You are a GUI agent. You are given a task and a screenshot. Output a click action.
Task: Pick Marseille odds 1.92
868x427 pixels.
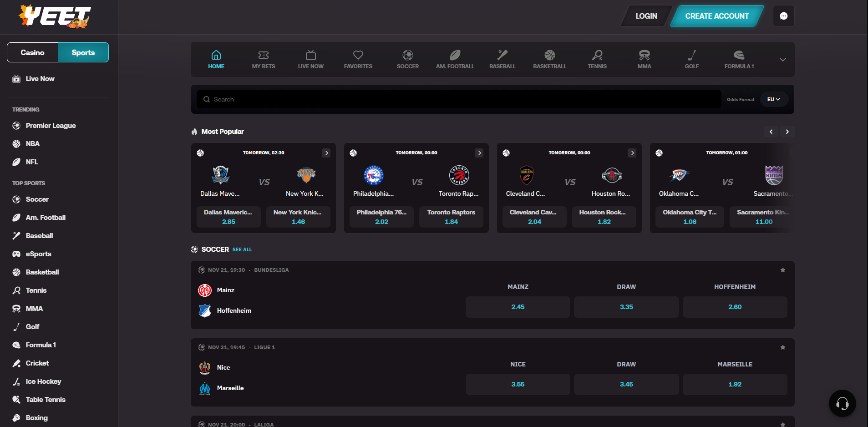[734, 384]
